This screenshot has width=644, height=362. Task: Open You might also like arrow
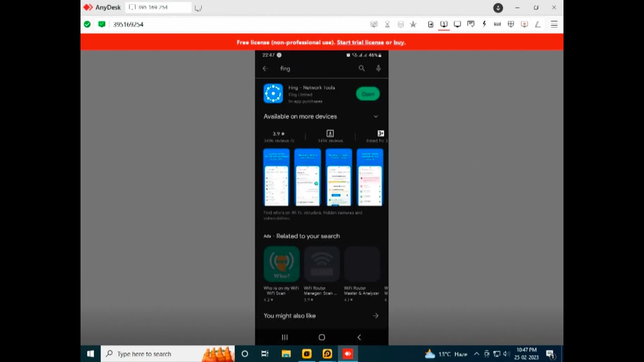click(x=375, y=316)
